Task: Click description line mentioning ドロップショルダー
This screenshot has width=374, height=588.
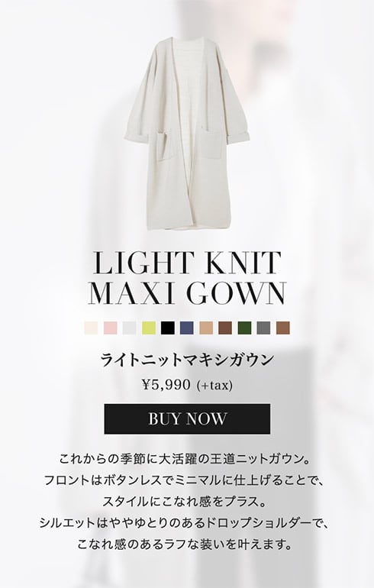Action: 185,522
